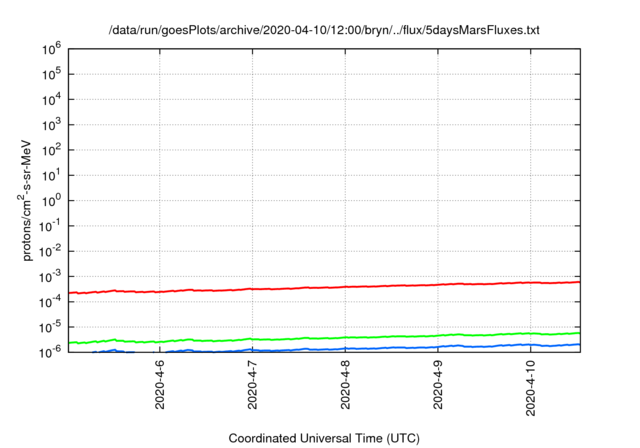Click the 10^0 y-axis tick label
This screenshot has width=640, height=448.
tap(51, 201)
